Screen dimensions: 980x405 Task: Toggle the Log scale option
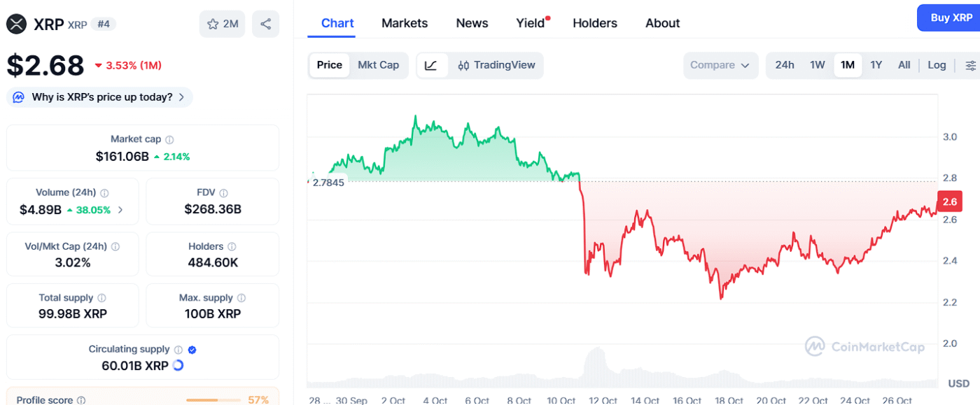point(937,65)
